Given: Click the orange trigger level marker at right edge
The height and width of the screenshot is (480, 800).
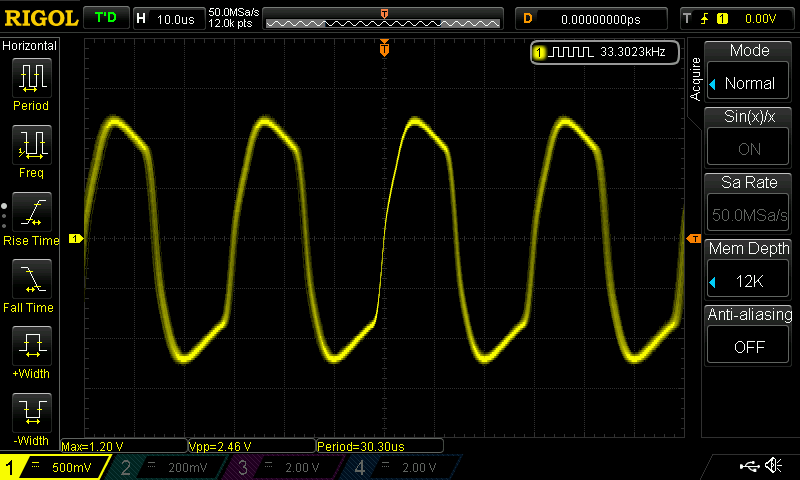Looking at the screenshot, I should coord(694,239).
